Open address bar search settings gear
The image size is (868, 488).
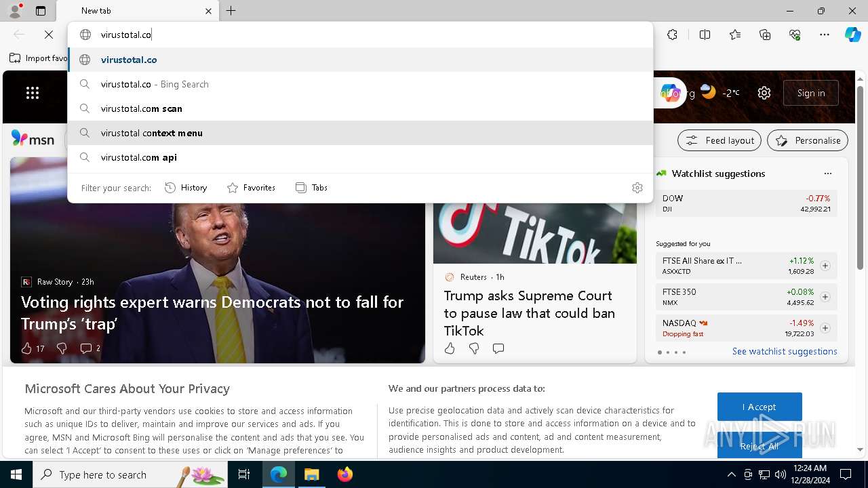(x=637, y=188)
